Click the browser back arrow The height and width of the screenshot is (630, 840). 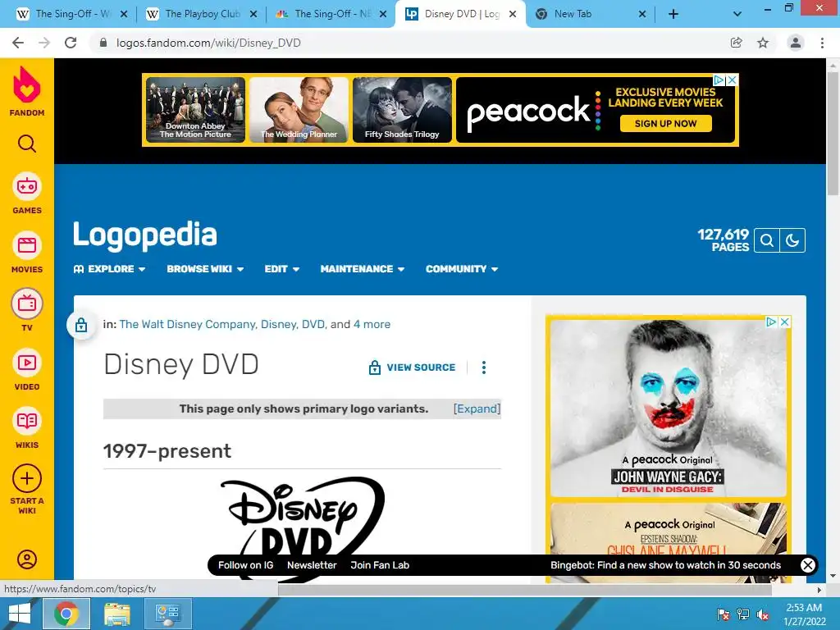pos(18,43)
